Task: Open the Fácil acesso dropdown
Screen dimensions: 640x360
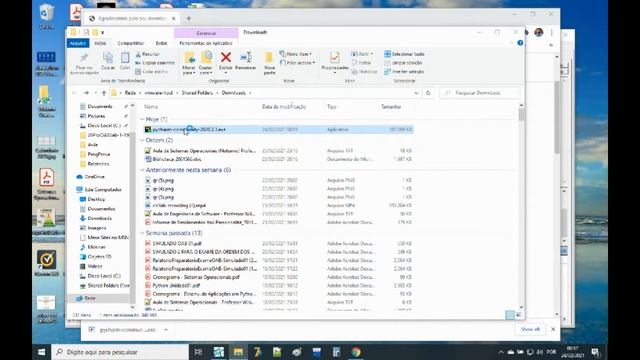Action: 298,63
